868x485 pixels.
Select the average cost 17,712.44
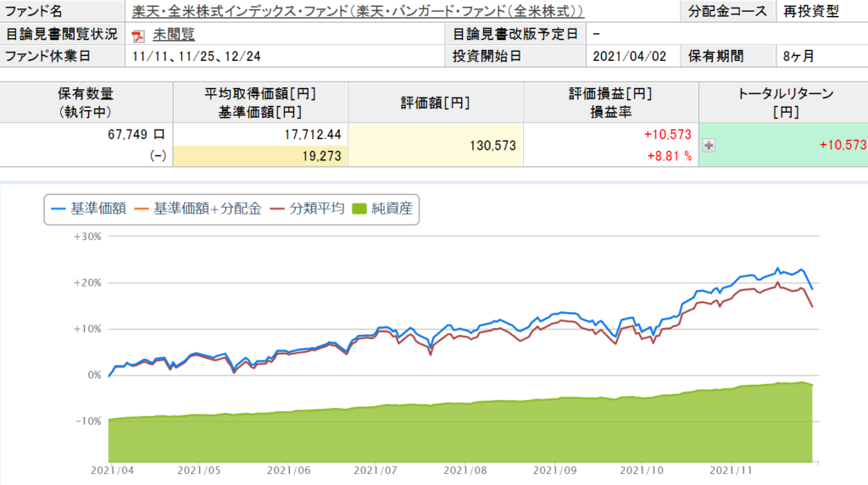click(313, 135)
